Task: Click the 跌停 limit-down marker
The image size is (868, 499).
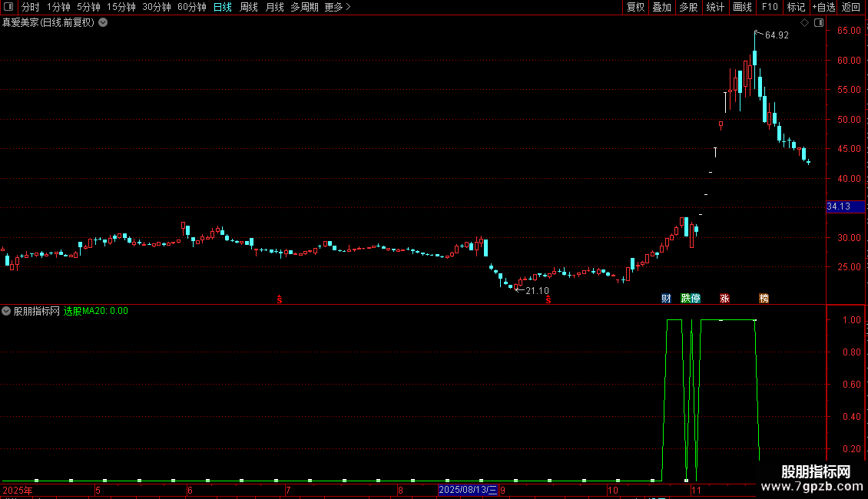Action: (x=691, y=298)
